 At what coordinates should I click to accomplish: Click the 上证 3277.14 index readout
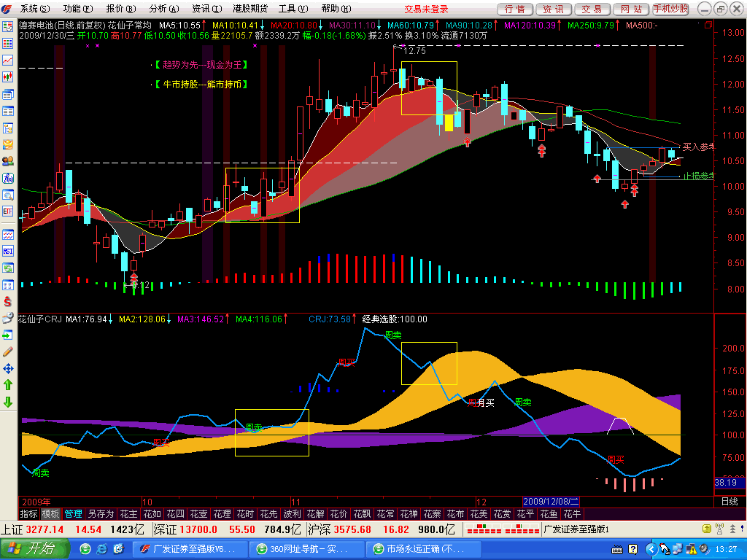[x=73, y=529]
